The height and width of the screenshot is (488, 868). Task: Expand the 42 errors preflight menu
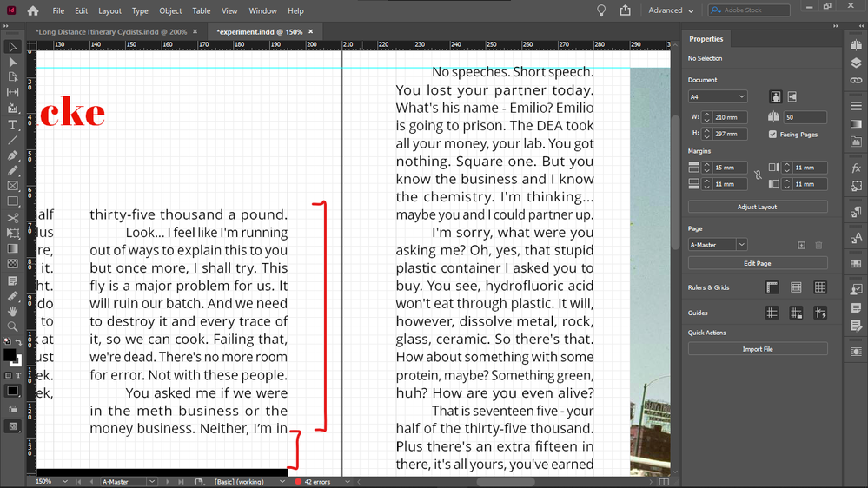[348, 482]
